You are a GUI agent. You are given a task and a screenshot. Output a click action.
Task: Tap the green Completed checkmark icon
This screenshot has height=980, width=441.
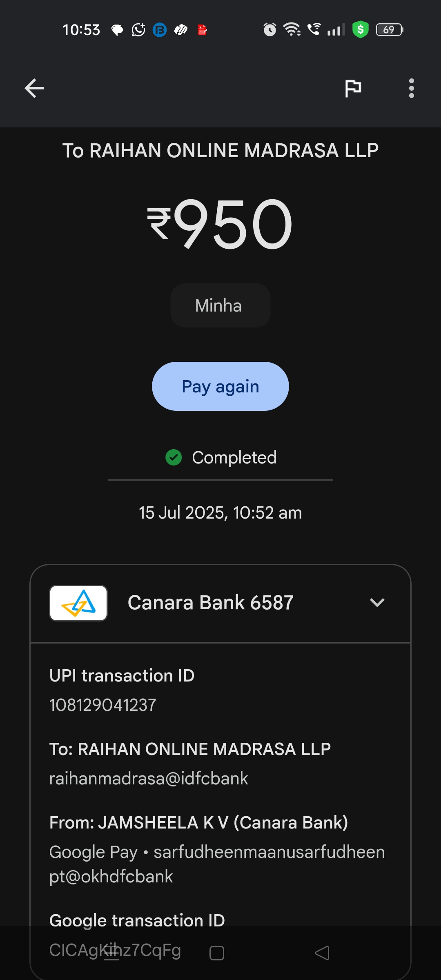point(174,457)
